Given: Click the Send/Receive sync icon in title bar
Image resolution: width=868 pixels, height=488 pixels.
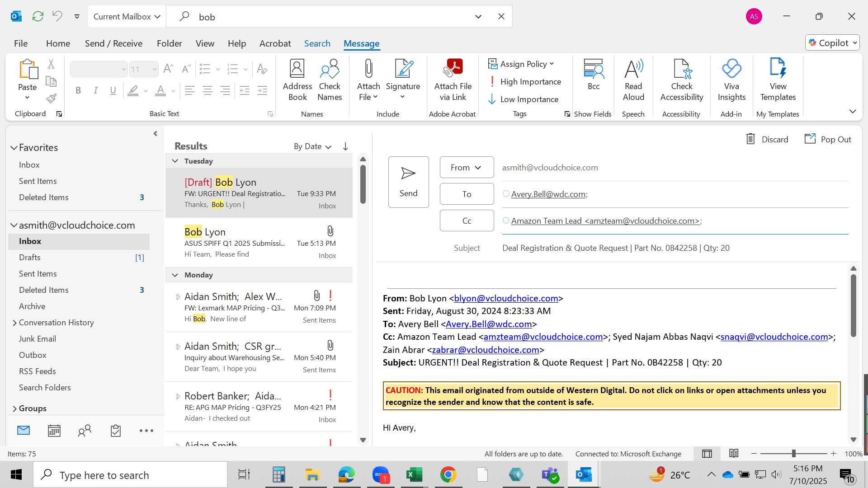Looking at the screenshot, I should point(38,17).
